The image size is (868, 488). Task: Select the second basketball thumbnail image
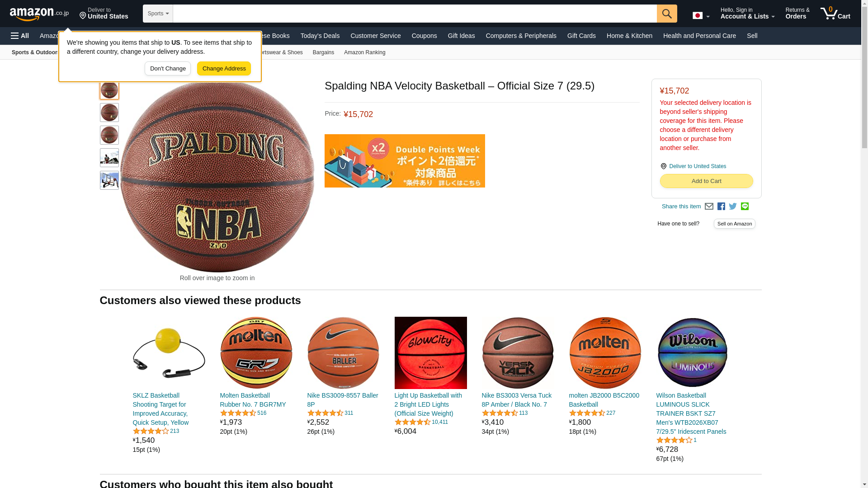pyautogui.click(x=109, y=113)
